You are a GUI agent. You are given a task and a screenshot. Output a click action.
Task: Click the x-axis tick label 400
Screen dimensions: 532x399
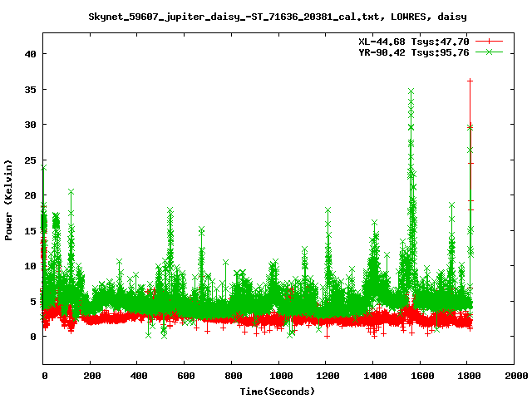(139, 376)
